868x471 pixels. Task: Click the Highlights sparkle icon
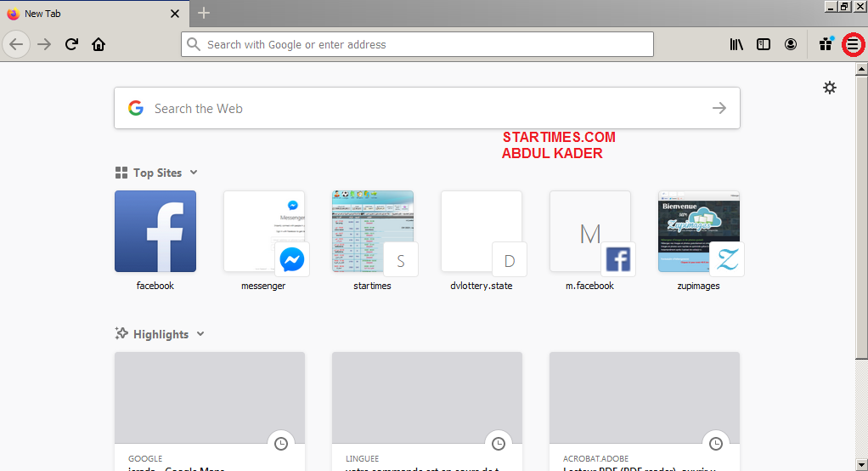coord(121,333)
